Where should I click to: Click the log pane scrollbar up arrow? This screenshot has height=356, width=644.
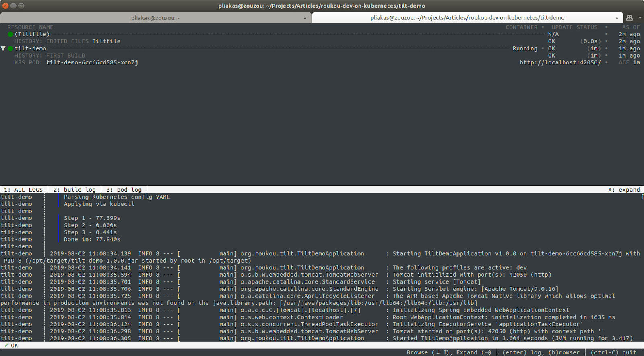pos(642,196)
